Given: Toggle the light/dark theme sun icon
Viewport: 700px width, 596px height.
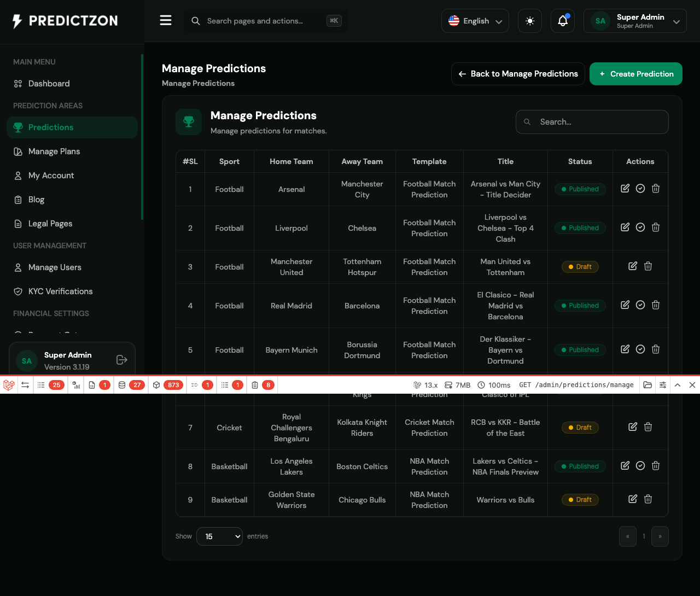Looking at the screenshot, I should (x=529, y=21).
